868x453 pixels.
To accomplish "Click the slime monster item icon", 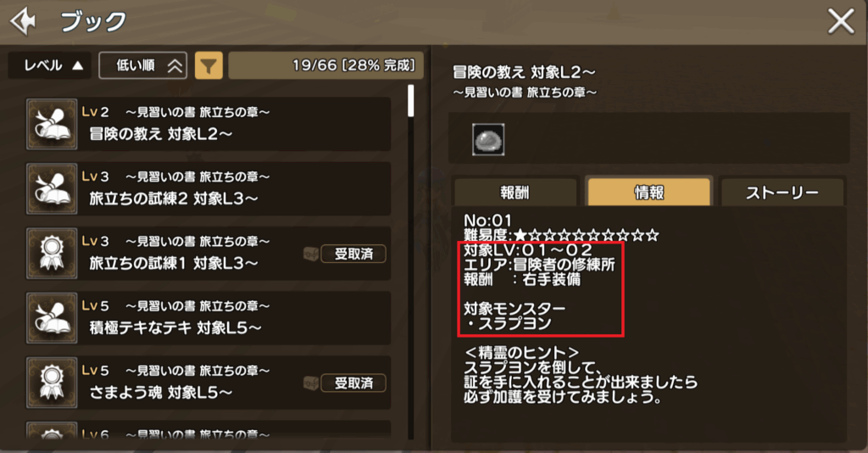I will (488, 140).
